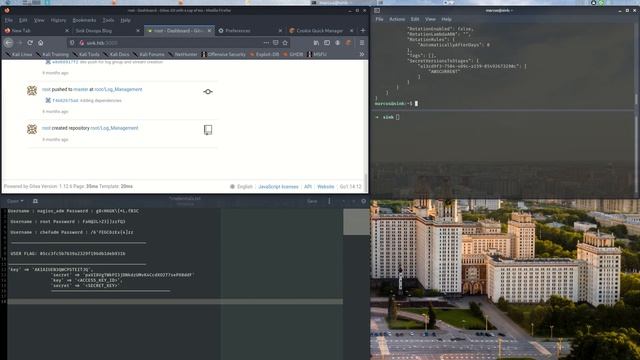Open Kali Linux bookmark
Viewport: 640px width, 360px height.
tap(18, 54)
